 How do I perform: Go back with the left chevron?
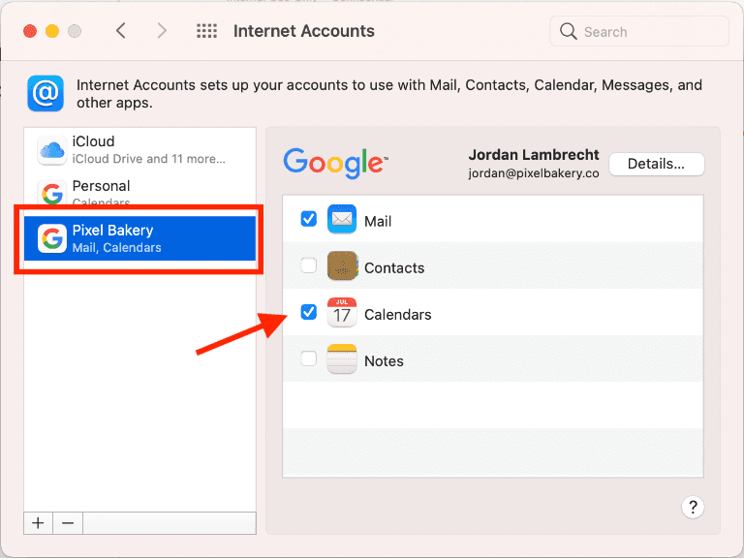pyautogui.click(x=121, y=31)
